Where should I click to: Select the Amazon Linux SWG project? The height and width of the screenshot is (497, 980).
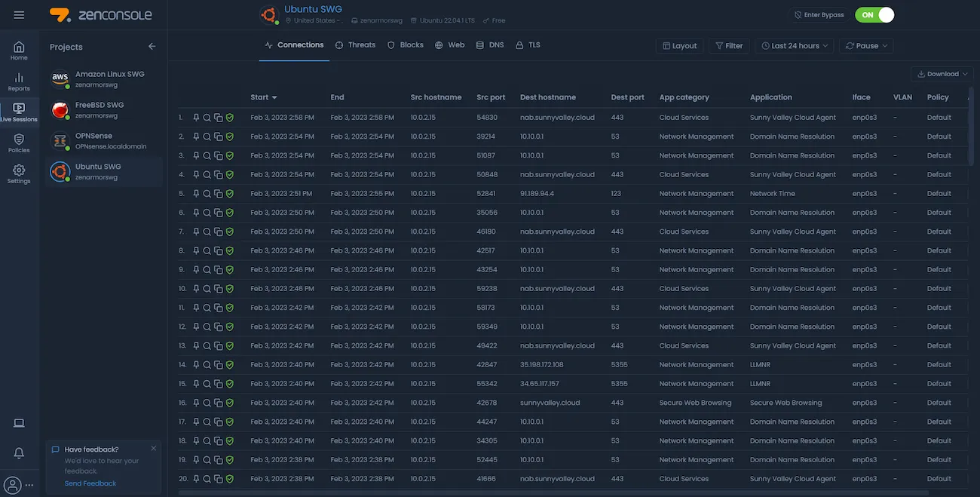click(x=104, y=79)
